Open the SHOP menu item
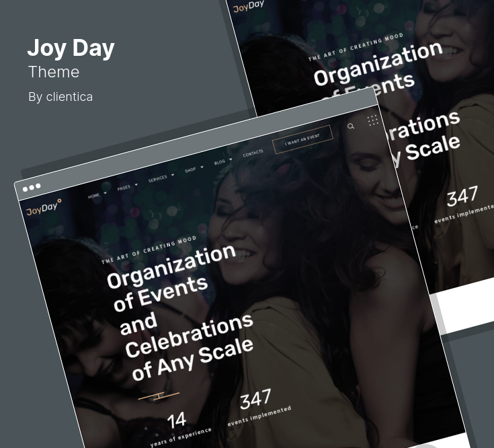Image resolution: width=494 pixels, height=448 pixels. coord(190,170)
